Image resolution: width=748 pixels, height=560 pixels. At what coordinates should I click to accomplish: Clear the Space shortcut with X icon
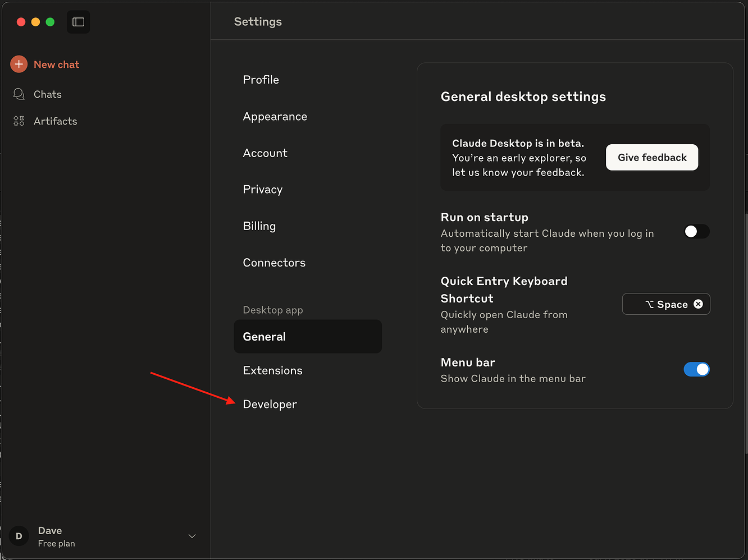(x=698, y=304)
